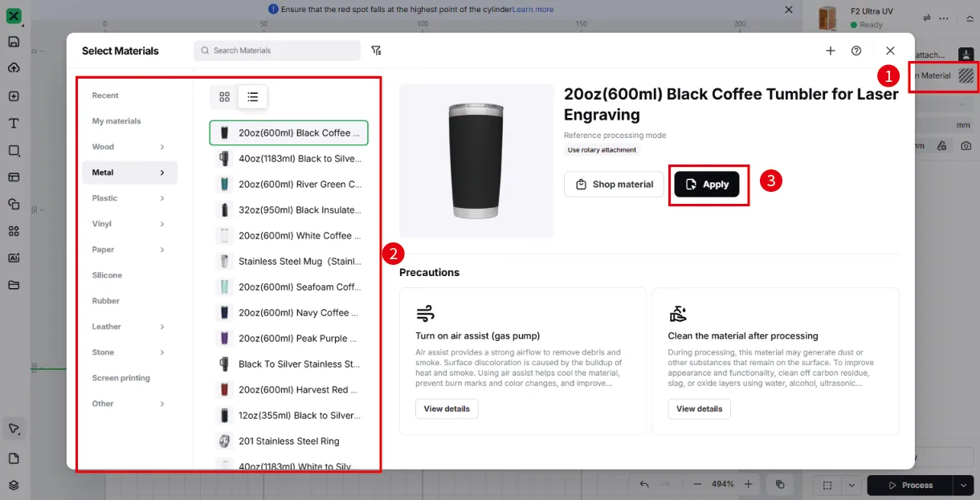Select the Text tool in left sidebar
The image size is (980, 500).
tap(14, 124)
